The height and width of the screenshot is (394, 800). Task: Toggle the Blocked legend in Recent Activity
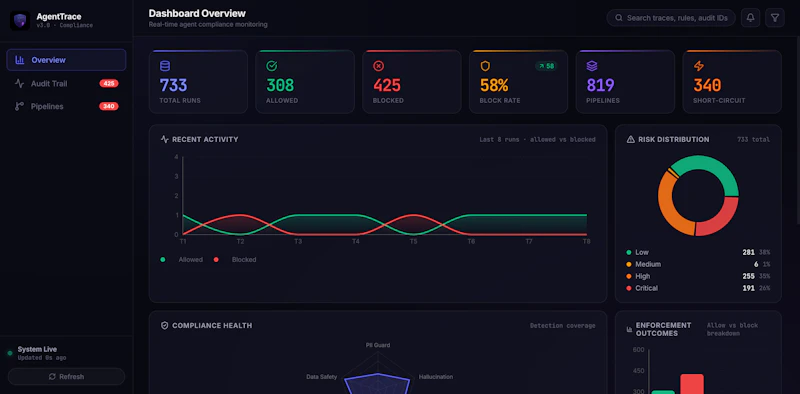pyautogui.click(x=235, y=260)
